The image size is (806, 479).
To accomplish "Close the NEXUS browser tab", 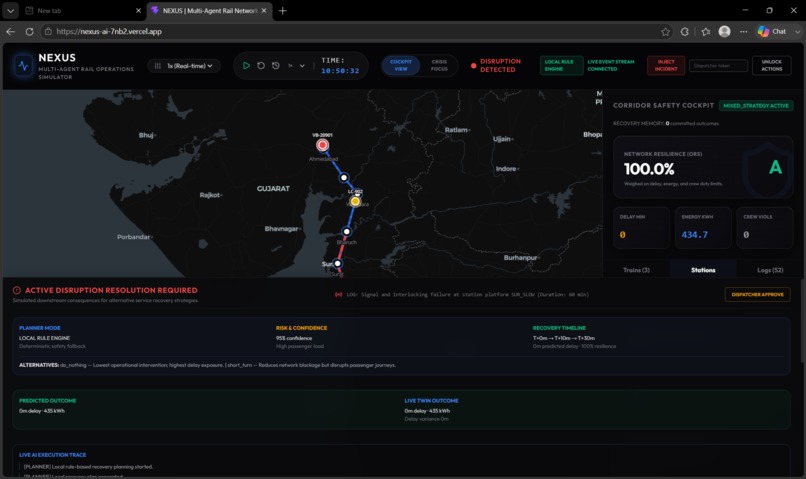I will 264,10.
